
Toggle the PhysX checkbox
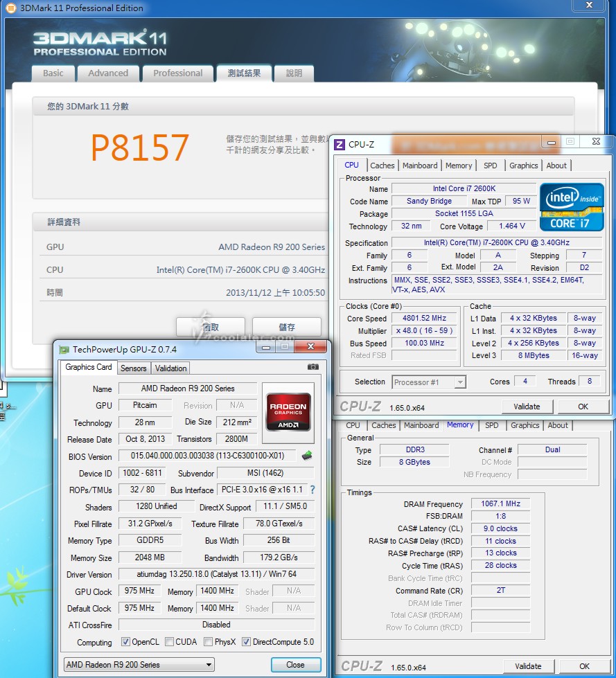(208, 642)
